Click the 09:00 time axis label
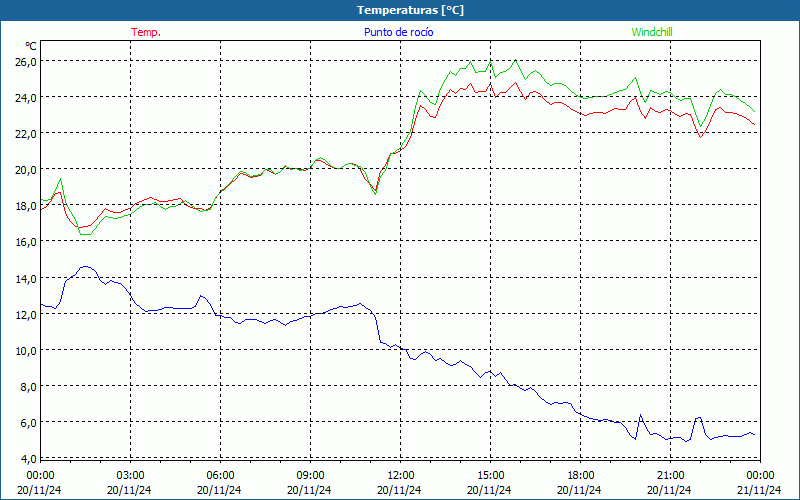The height and width of the screenshot is (500, 800). point(310,476)
